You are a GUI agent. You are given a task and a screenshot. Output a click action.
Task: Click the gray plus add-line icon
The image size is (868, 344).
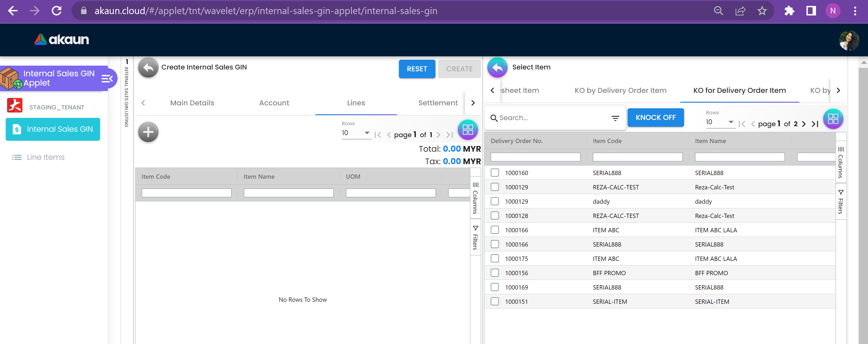click(148, 132)
